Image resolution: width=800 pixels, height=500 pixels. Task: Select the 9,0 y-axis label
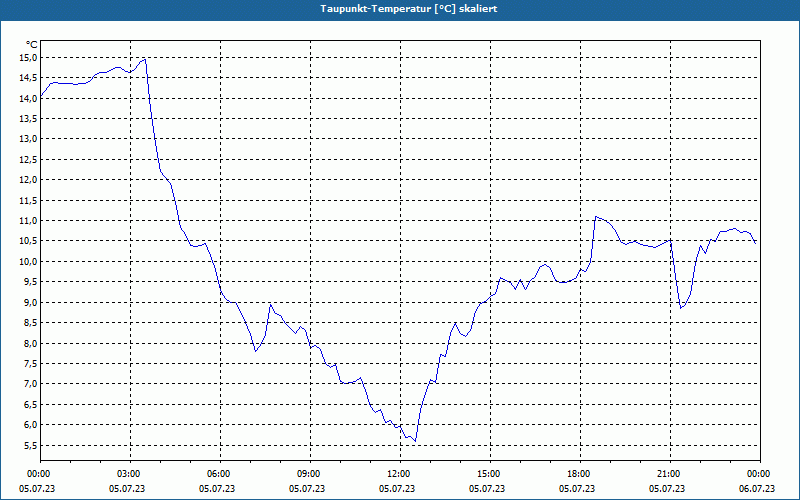[31, 303]
